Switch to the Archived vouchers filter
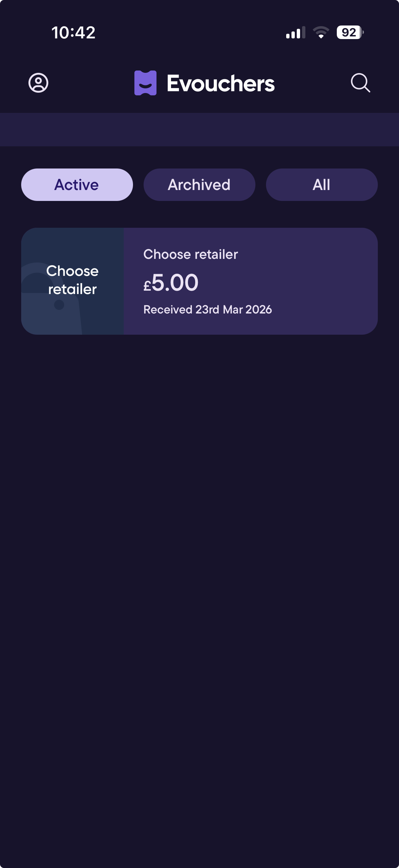Viewport: 399px width, 868px height. 199,185
